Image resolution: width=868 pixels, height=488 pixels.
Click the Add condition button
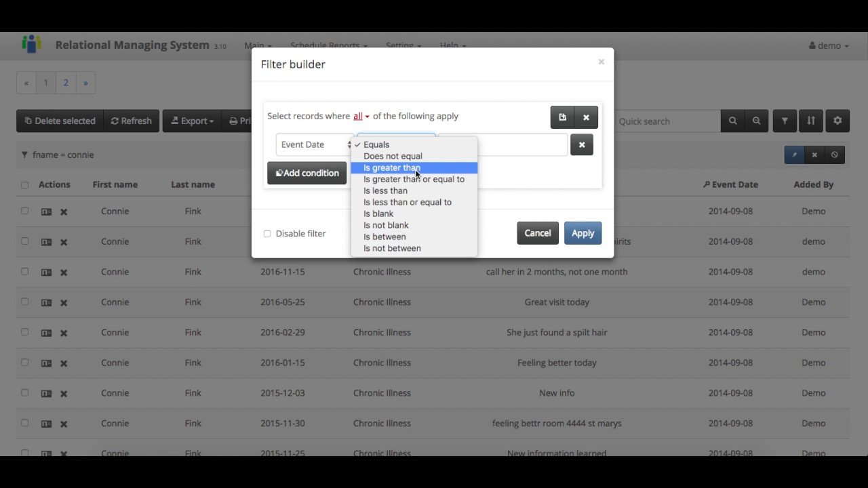click(x=307, y=173)
